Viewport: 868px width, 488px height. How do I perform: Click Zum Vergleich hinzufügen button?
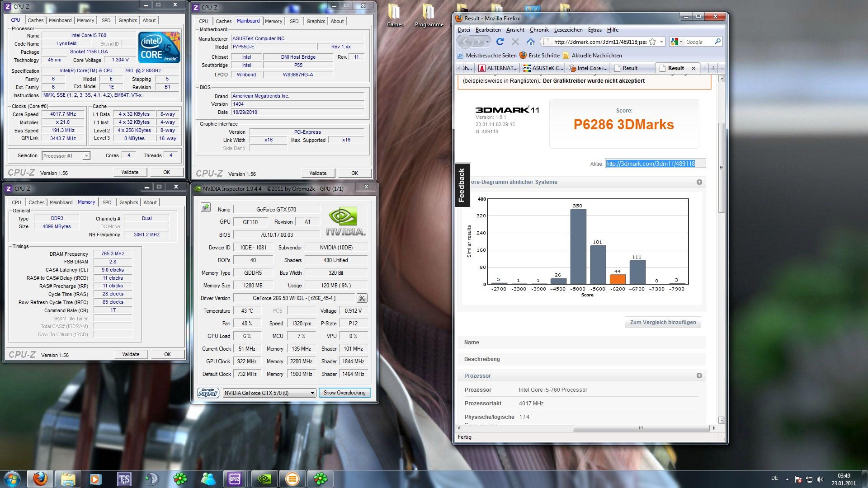tap(663, 322)
